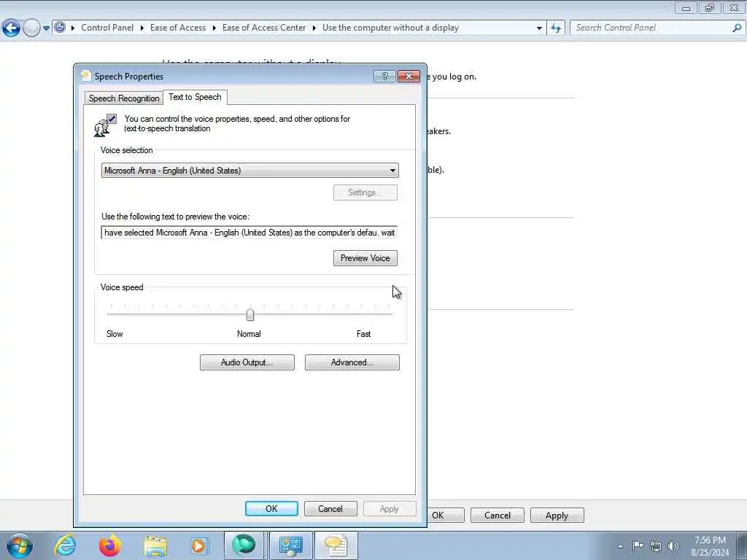Viewport: 747px width, 560px height.
Task: Click the disabled Settings button
Action: (x=365, y=192)
